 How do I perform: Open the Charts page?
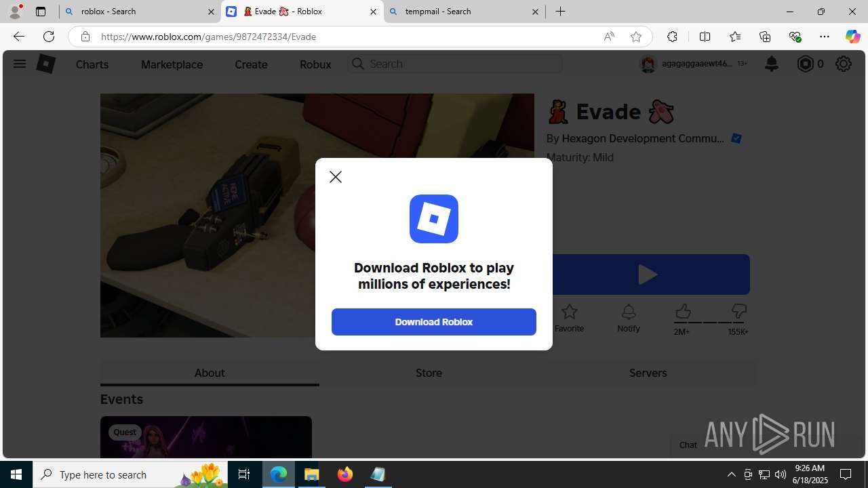point(92,64)
